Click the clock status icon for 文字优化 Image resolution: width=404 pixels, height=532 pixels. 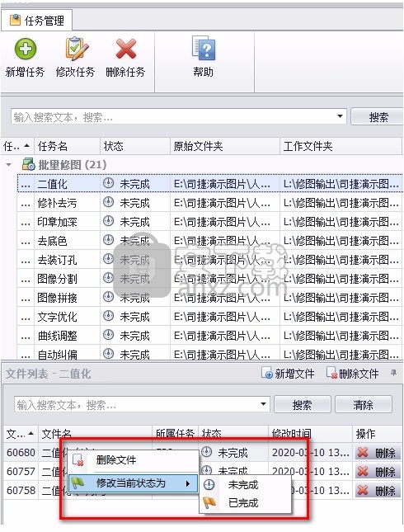[x=108, y=316]
